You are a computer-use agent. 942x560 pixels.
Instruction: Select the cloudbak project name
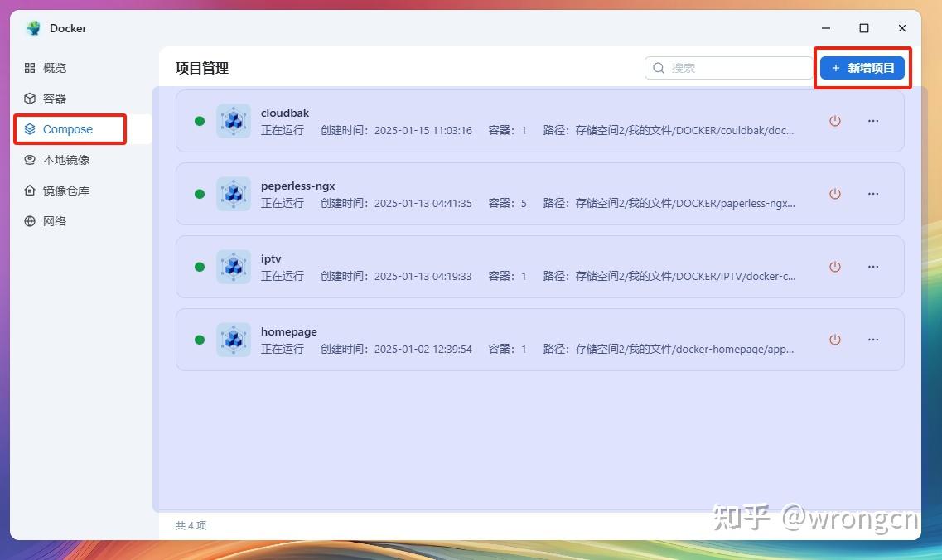[285, 113]
